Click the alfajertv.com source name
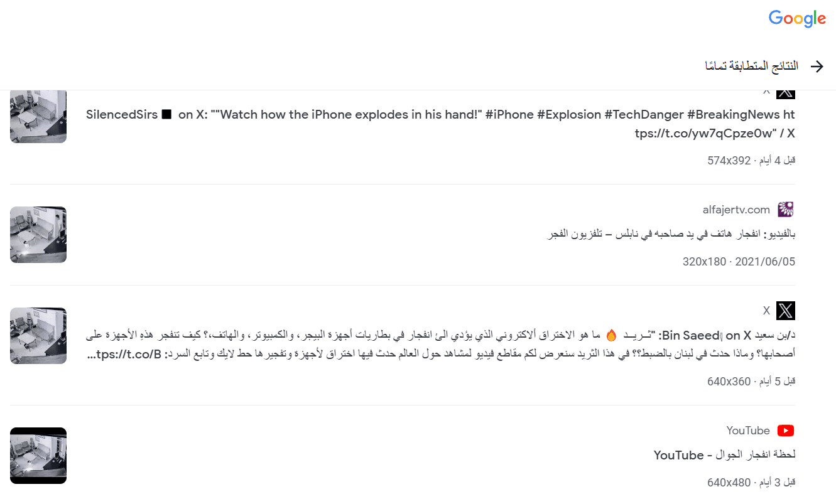Viewport: 836px width, 504px height. [736, 210]
